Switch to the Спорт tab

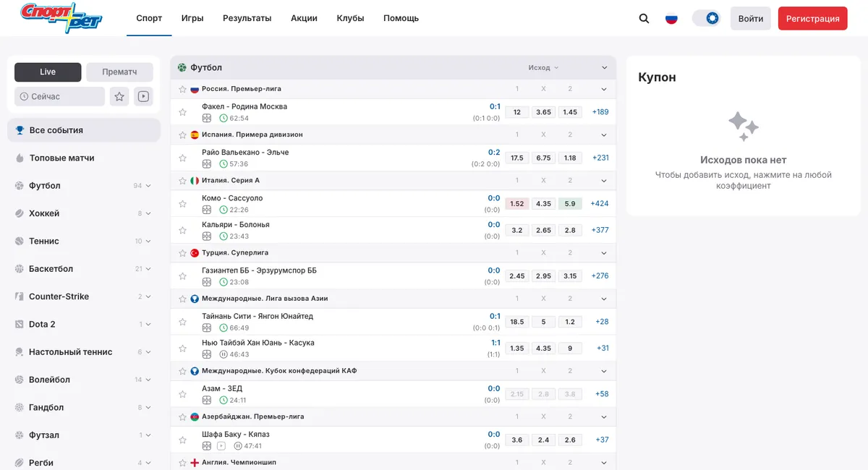tap(149, 18)
